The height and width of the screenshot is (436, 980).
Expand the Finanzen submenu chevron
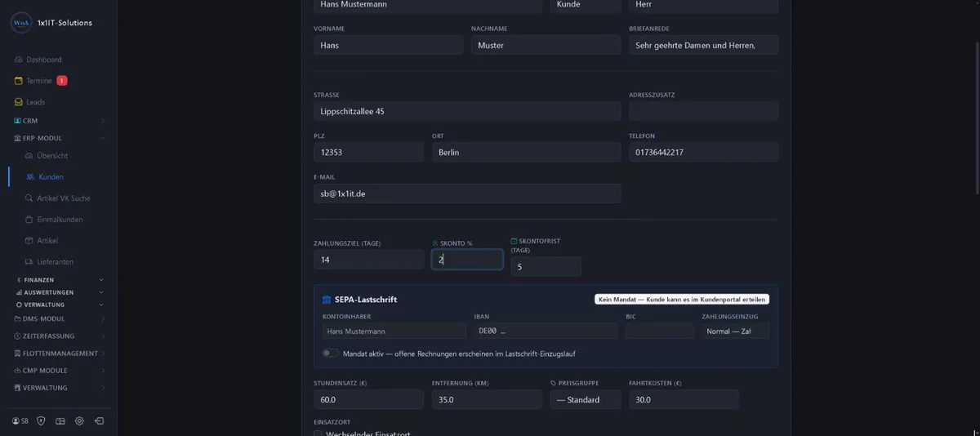pyautogui.click(x=101, y=280)
